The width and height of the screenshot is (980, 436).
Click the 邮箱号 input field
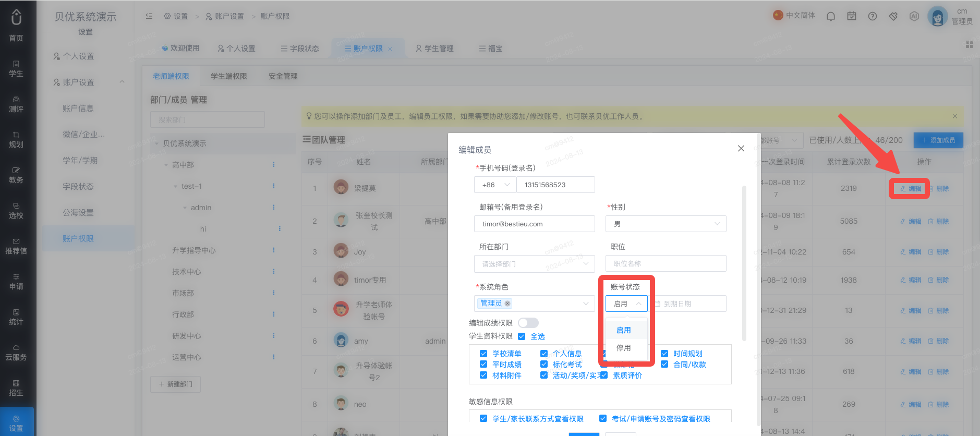point(535,224)
